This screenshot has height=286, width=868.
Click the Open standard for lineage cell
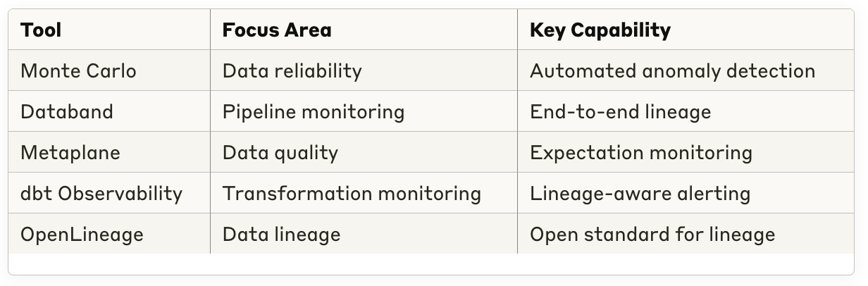(652, 235)
